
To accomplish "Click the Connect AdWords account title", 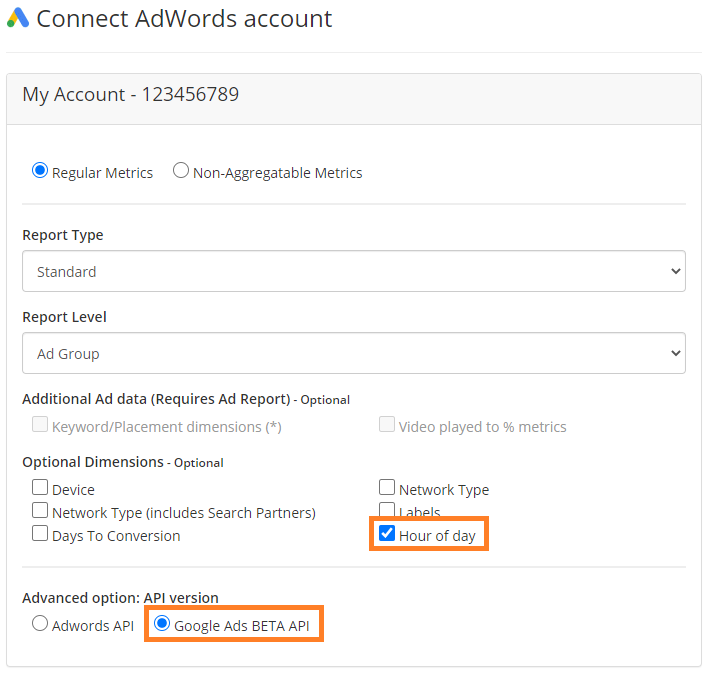I will point(184,19).
